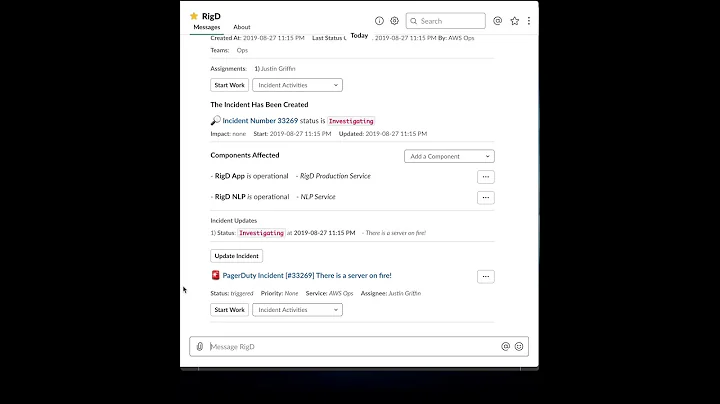Switch to the About tab
The width and height of the screenshot is (720, 404).
pyautogui.click(x=242, y=27)
